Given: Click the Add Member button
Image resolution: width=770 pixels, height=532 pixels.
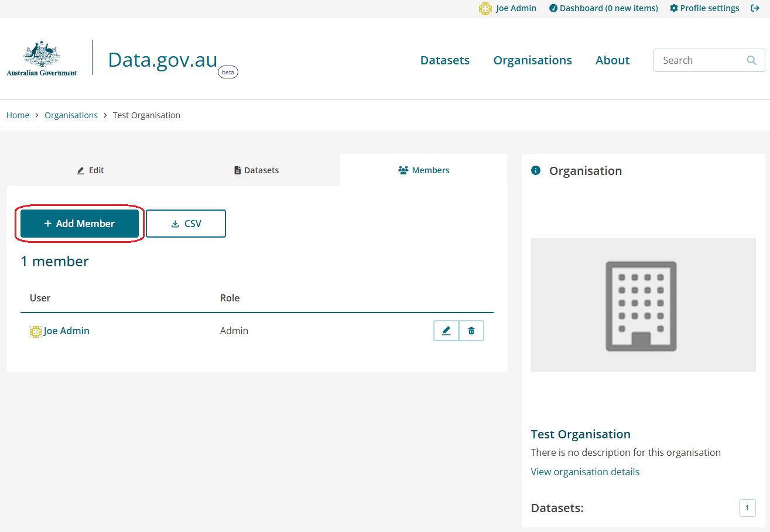Looking at the screenshot, I should [80, 224].
